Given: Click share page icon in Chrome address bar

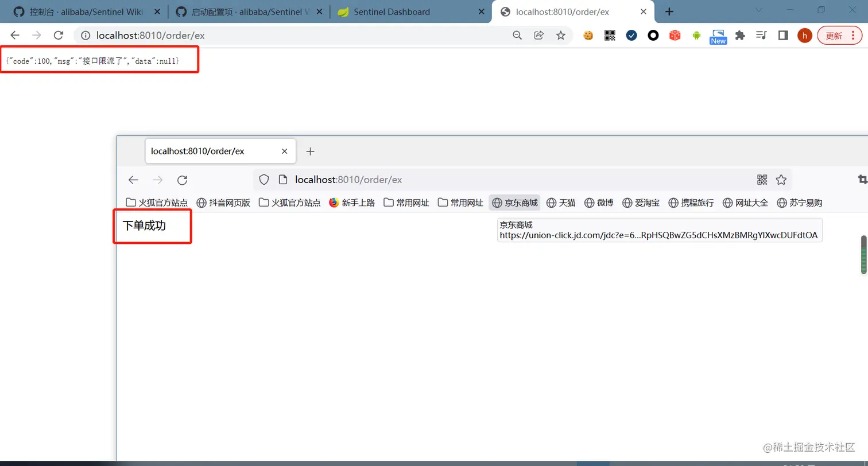Looking at the screenshot, I should click(539, 36).
